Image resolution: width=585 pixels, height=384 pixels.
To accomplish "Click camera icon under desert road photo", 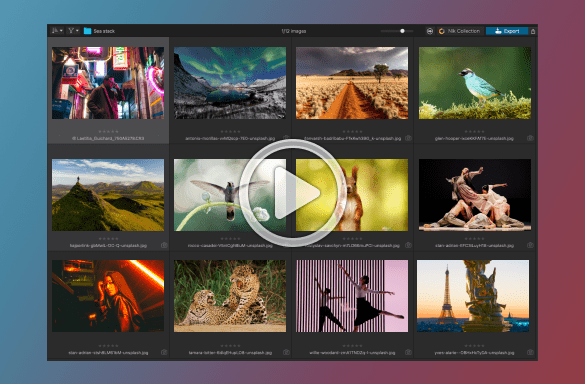I will click(x=408, y=138).
